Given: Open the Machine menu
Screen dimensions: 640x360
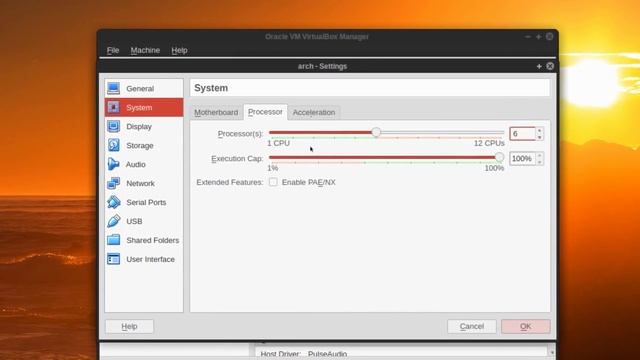Looking at the screenshot, I should pos(145,50).
